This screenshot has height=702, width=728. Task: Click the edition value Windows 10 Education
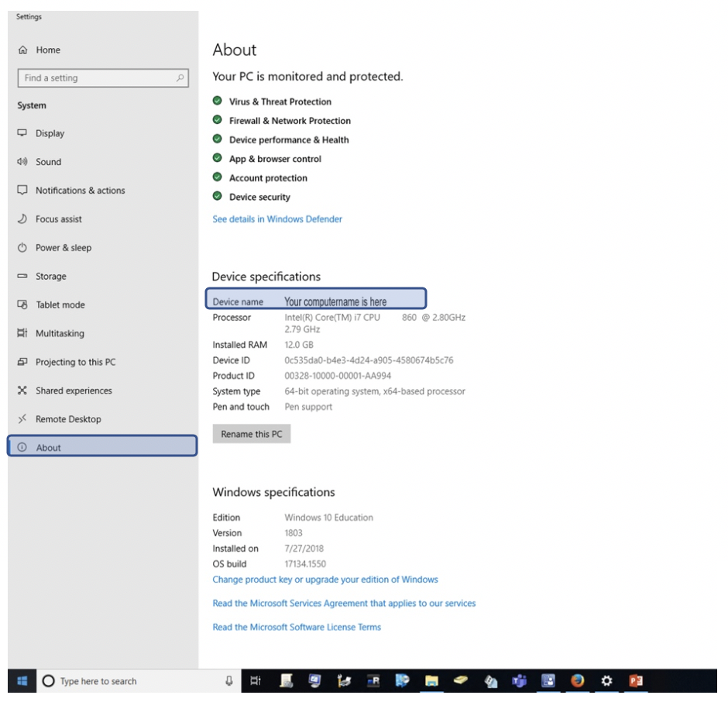[x=328, y=518]
